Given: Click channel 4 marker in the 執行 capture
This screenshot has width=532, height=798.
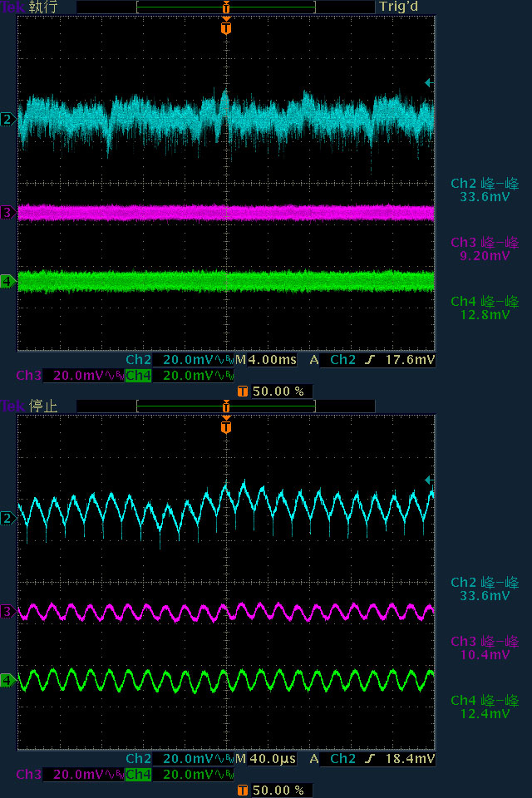Looking at the screenshot, I should click(x=7, y=281).
